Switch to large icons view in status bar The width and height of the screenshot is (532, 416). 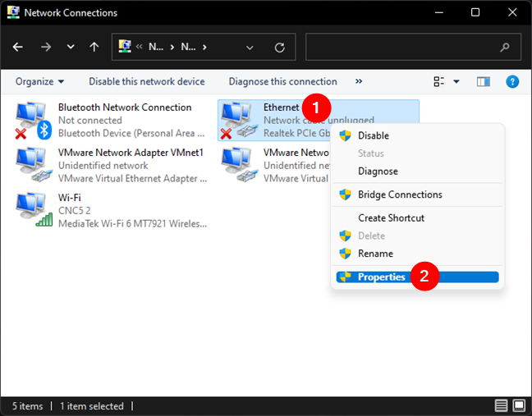click(x=517, y=406)
